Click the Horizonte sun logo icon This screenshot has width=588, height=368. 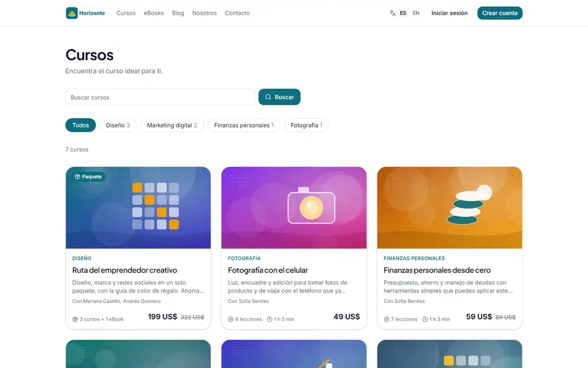tap(72, 13)
